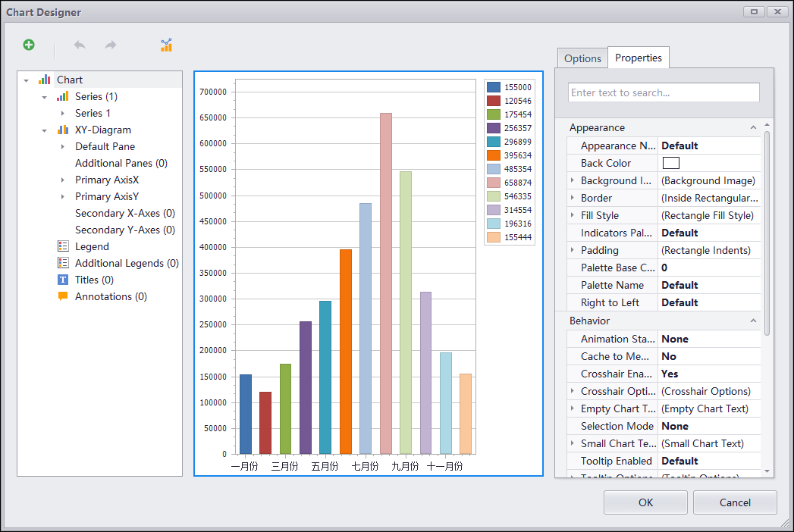794x532 pixels.
Task: Collapse the Appearance property category
Action: [x=753, y=127]
